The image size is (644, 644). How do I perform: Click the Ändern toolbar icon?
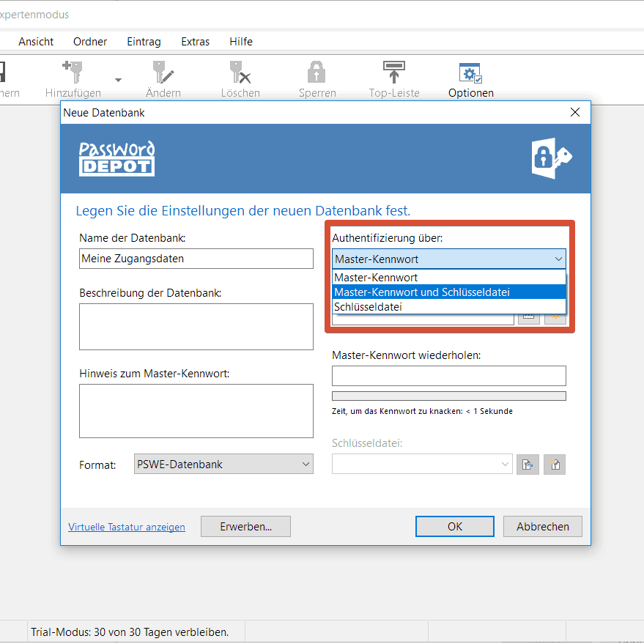point(163,73)
